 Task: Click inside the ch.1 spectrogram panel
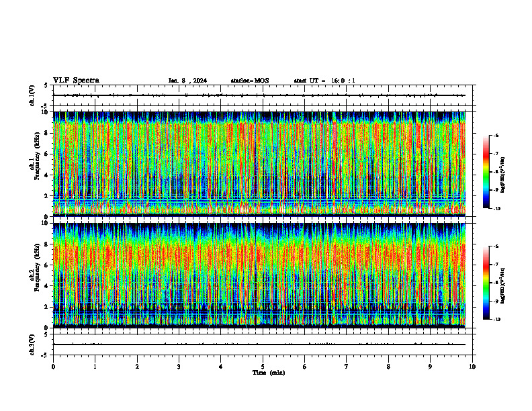pos(259,164)
